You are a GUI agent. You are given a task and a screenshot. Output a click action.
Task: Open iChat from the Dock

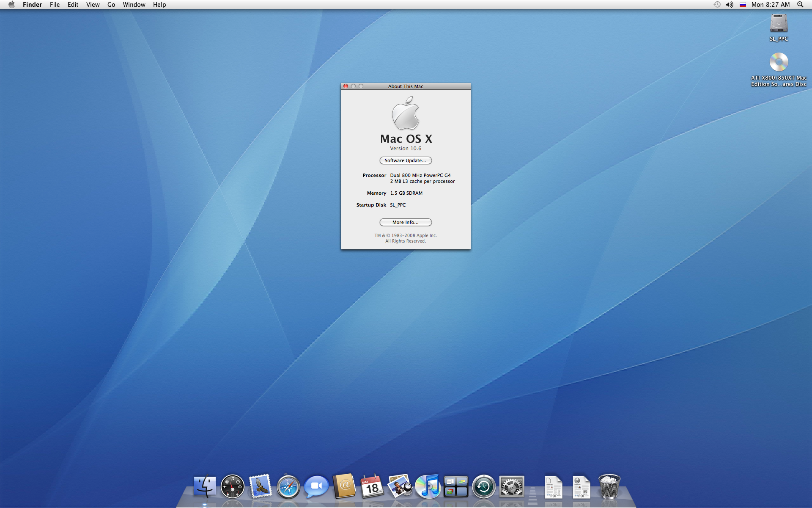(316, 486)
